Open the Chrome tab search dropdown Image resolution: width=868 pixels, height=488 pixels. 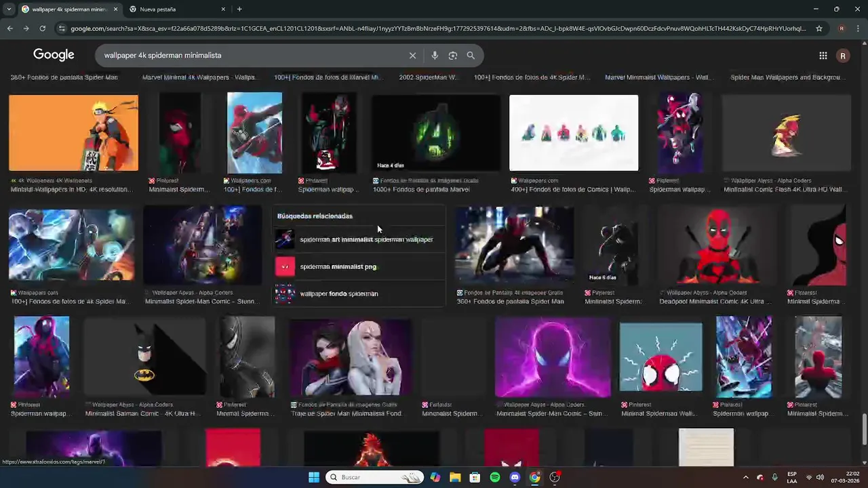click(x=9, y=9)
